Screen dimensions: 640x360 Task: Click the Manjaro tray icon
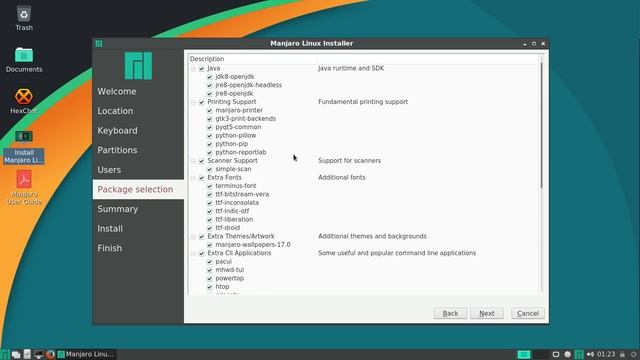(579, 354)
